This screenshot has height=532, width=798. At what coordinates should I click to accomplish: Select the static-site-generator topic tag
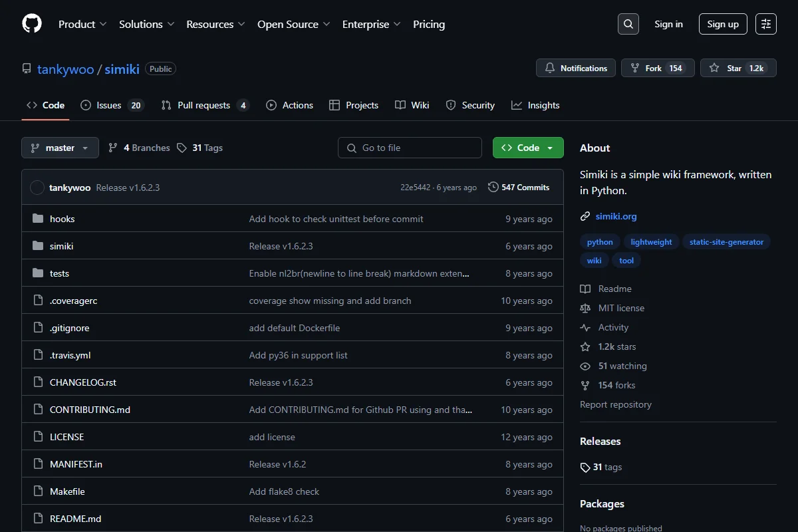click(x=726, y=242)
